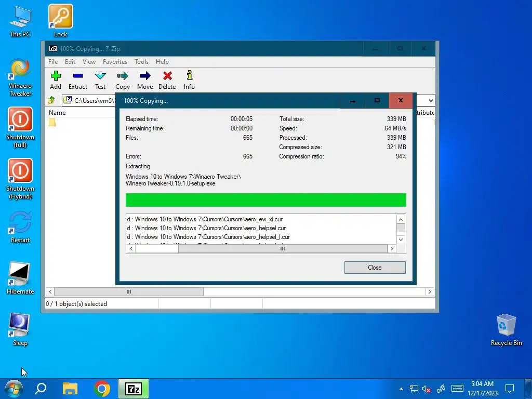
Task: Open the Start menu orb
Action: (x=14, y=389)
